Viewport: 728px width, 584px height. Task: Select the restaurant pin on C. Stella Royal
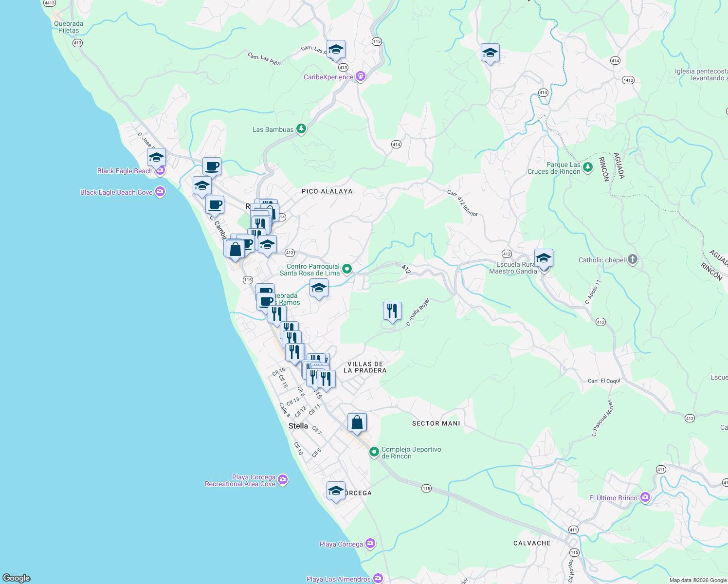(392, 310)
